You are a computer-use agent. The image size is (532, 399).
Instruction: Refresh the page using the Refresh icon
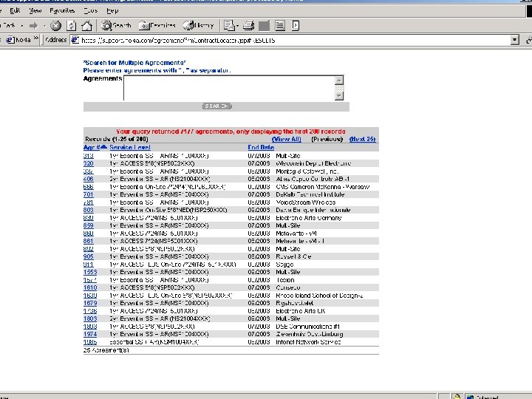[x=71, y=25]
